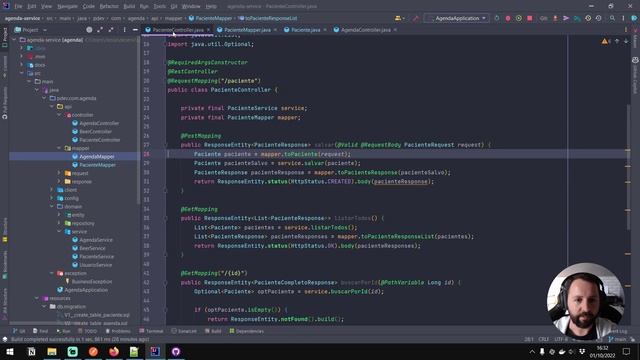This screenshot has height=360, width=640.
Task: Select PacienteMapper in project tree
Action: 97,165
